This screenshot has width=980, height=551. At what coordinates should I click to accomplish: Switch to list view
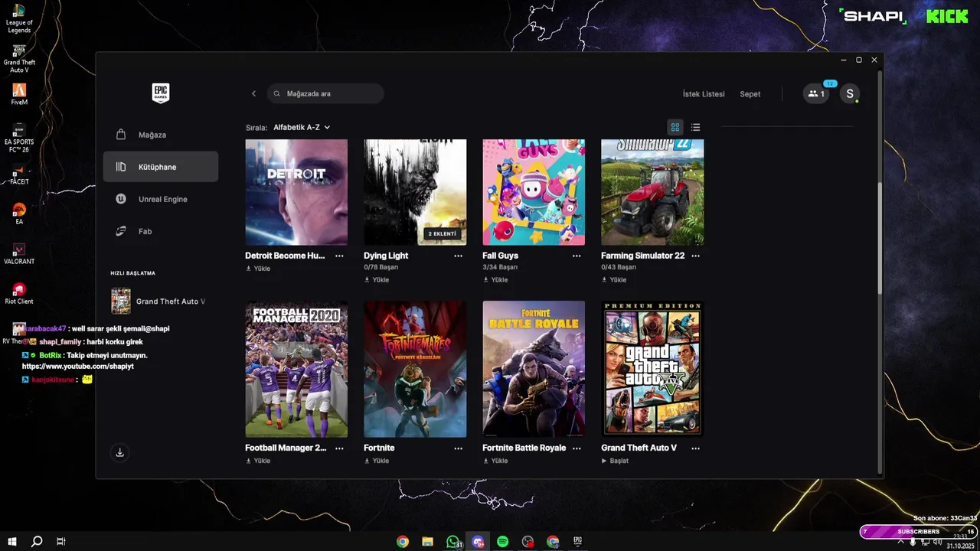(x=695, y=127)
